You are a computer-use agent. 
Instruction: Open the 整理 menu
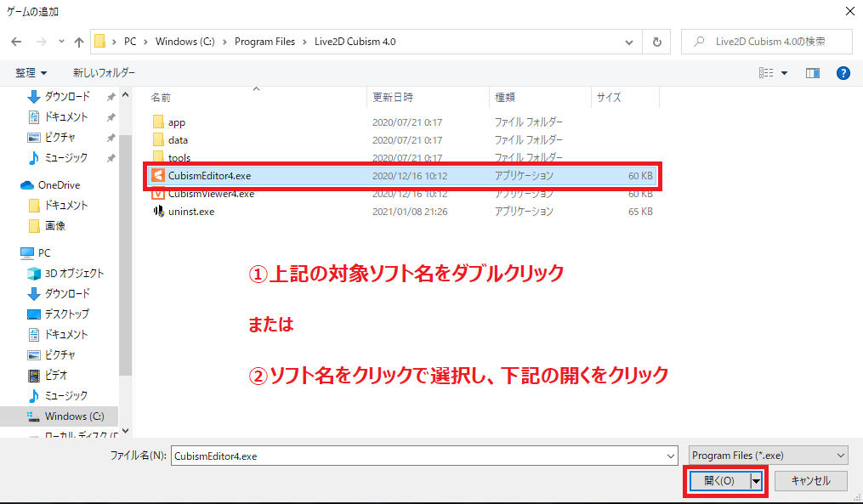click(31, 72)
